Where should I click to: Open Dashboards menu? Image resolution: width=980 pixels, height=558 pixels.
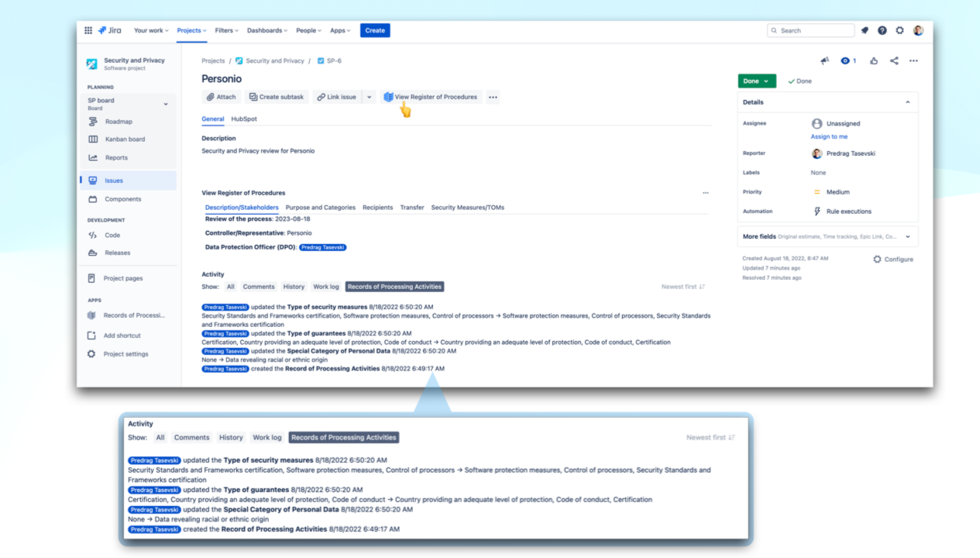(266, 30)
